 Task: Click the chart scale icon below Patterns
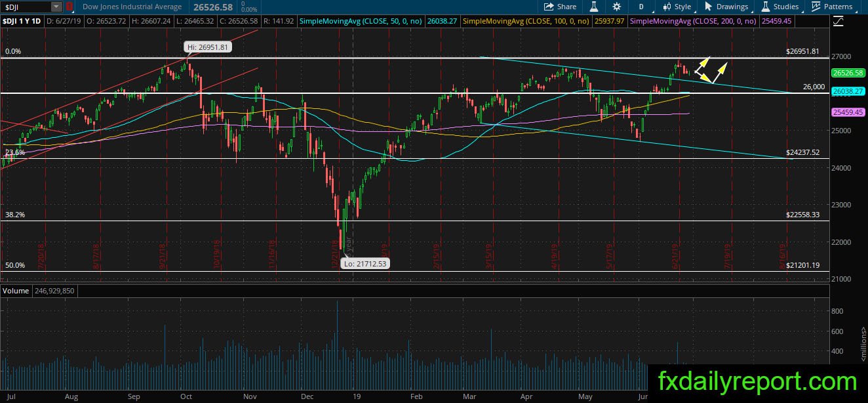(838, 22)
